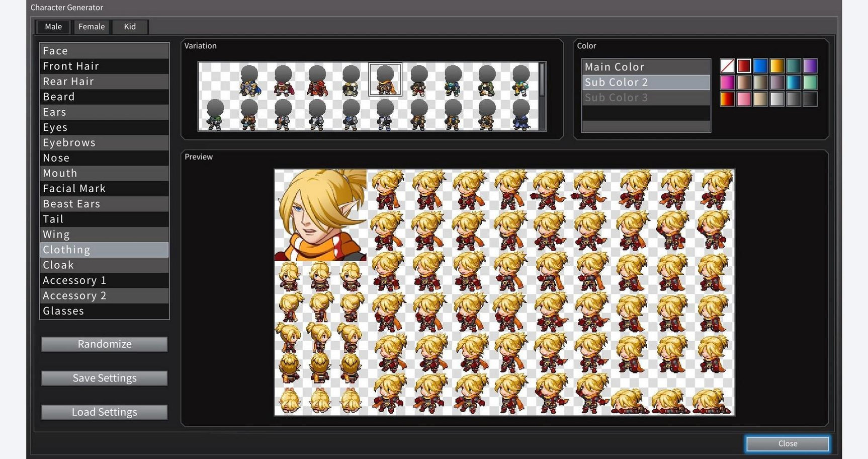The image size is (868, 459).
Task: Click Save Settings
Action: [x=104, y=377]
